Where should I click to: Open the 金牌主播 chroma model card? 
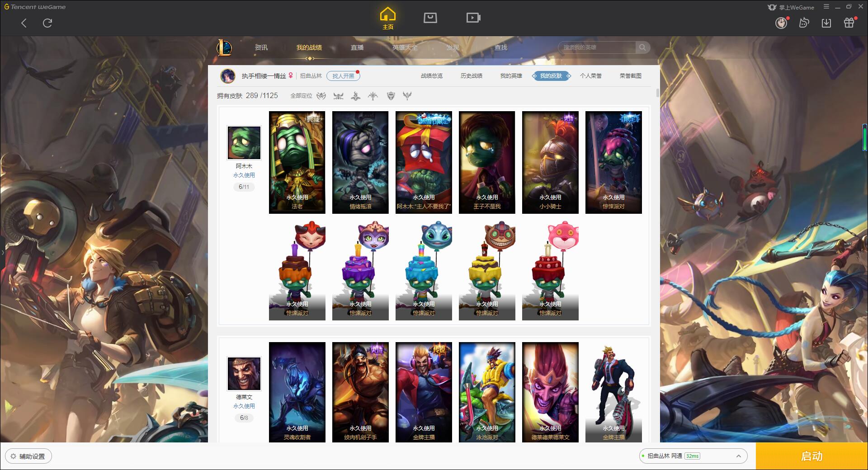(x=613, y=392)
